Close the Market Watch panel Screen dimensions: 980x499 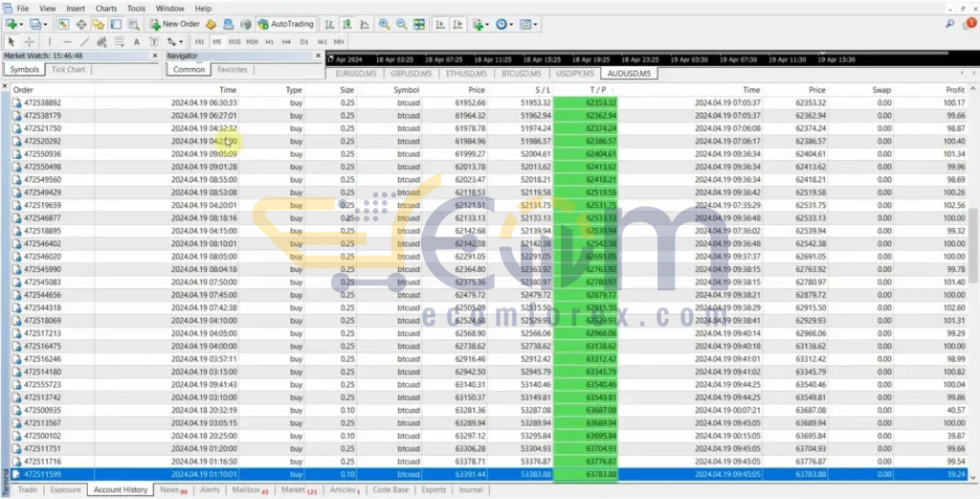click(155, 56)
